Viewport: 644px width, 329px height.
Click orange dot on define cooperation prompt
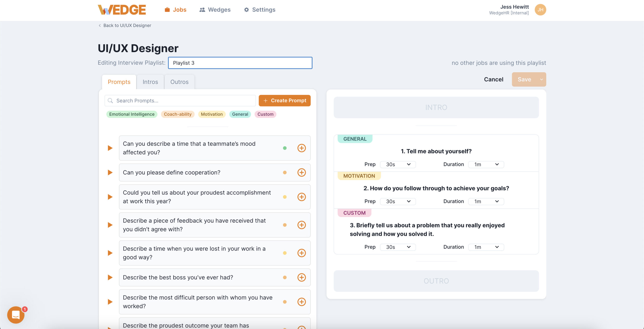pyautogui.click(x=285, y=173)
